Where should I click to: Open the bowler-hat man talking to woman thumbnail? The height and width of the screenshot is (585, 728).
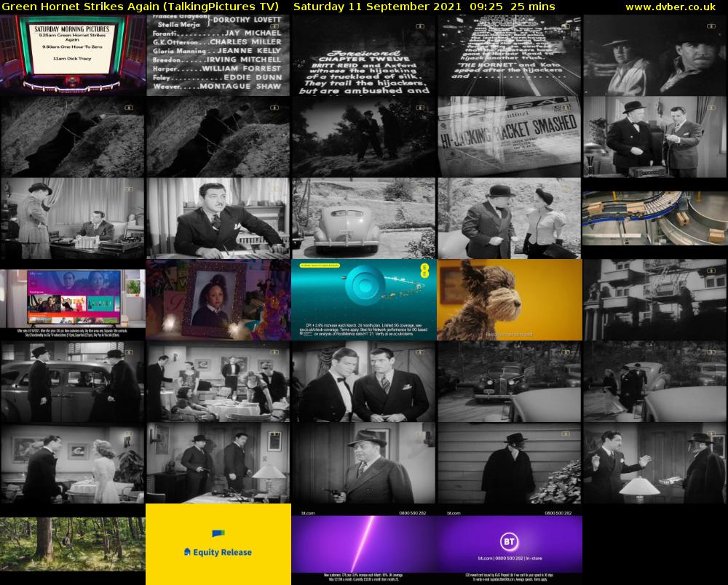(510, 218)
